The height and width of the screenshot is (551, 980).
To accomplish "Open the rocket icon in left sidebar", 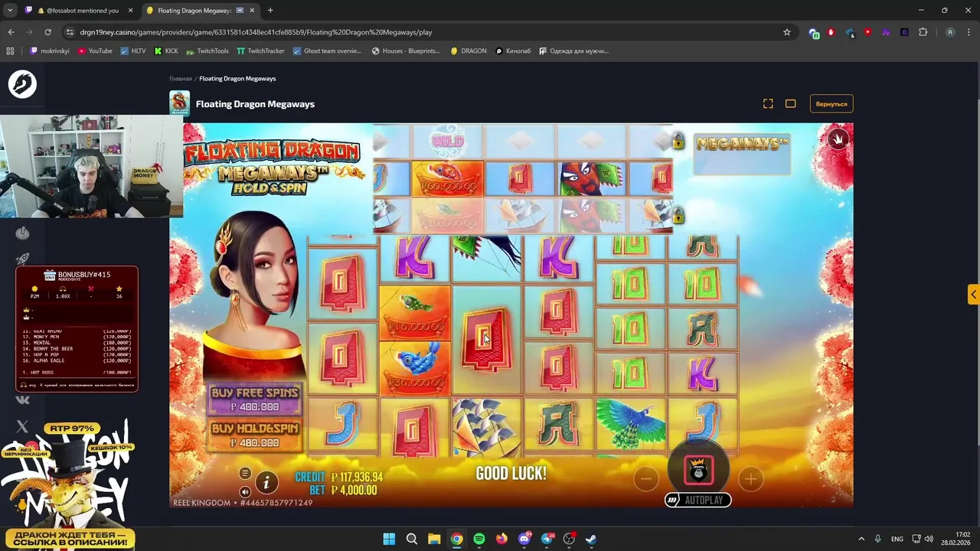I will 23,259.
